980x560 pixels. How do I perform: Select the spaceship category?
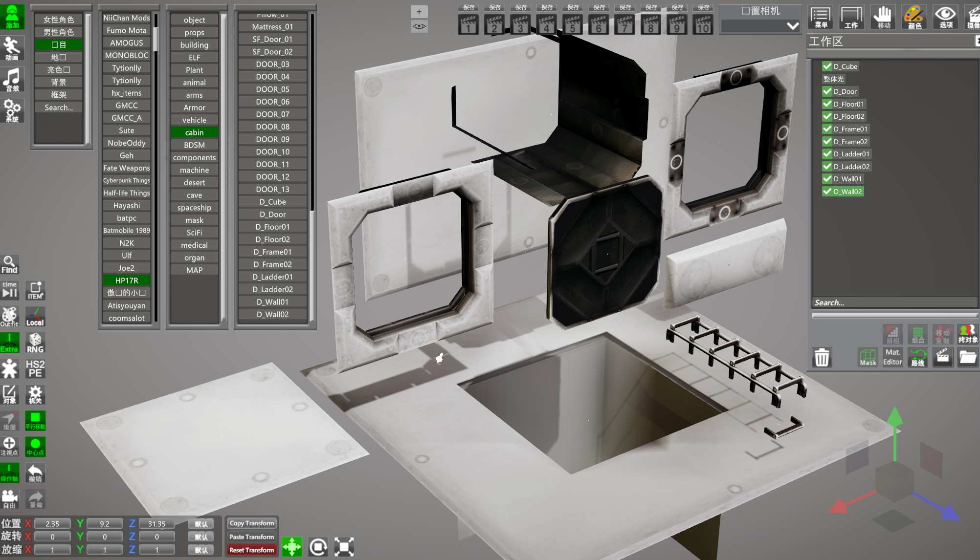[194, 208]
